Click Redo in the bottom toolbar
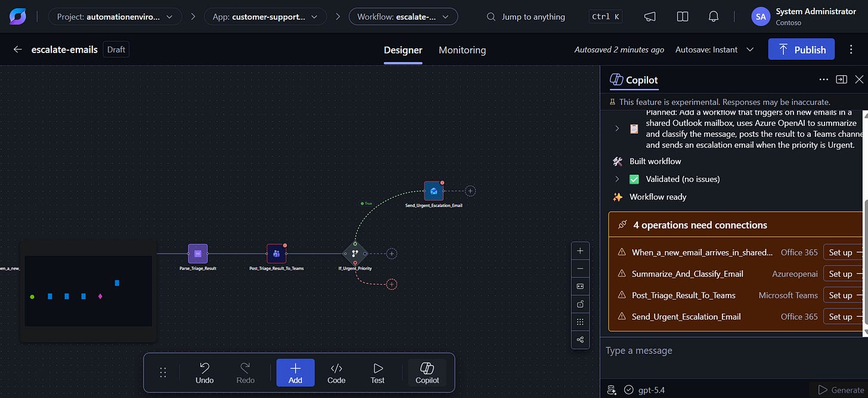 (245, 373)
